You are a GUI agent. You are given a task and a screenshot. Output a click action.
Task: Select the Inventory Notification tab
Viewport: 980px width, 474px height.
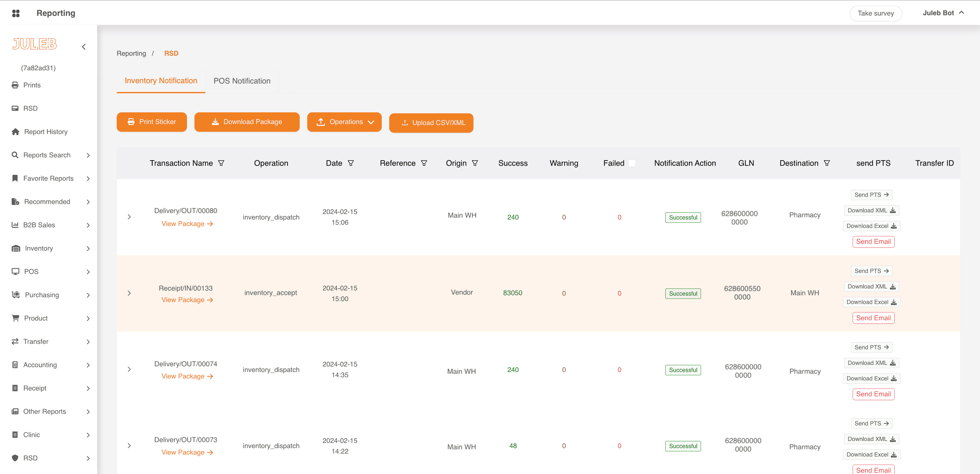(x=161, y=81)
